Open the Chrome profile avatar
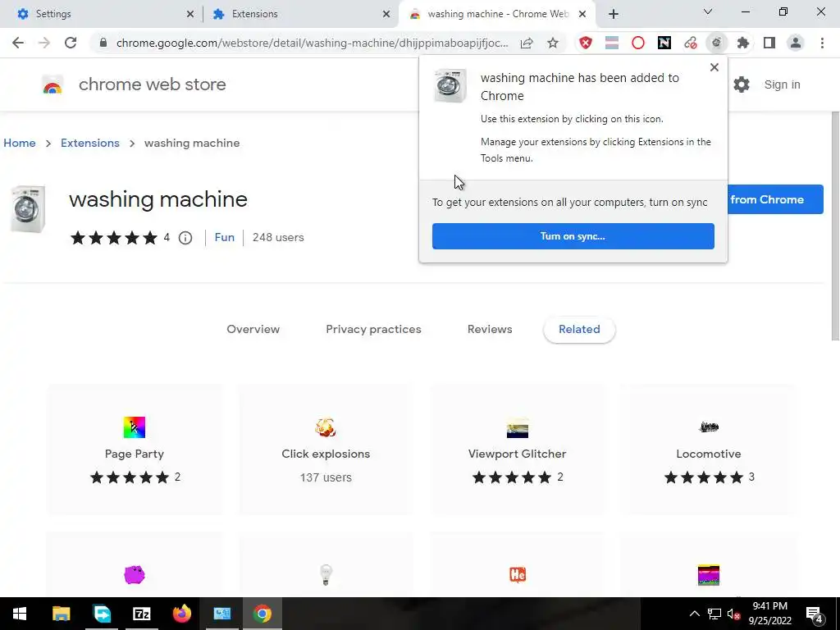The height and width of the screenshot is (630, 840). pyautogui.click(x=796, y=43)
